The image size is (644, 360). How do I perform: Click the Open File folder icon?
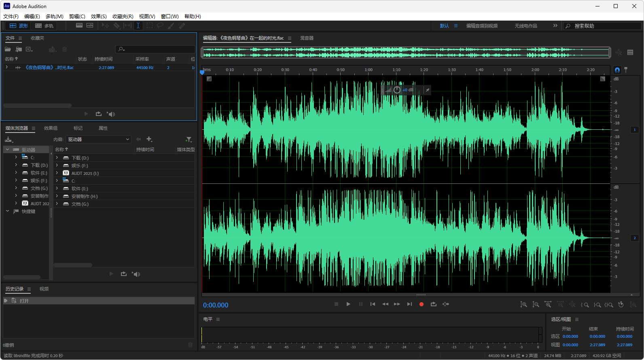point(8,49)
